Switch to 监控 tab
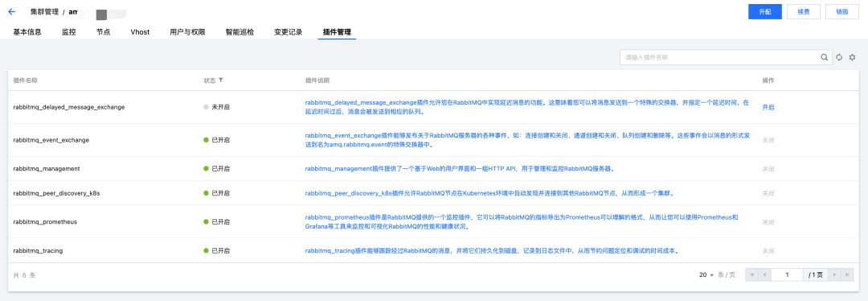Image resolution: width=868 pixels, height=301 pixels. pos(68,32)
